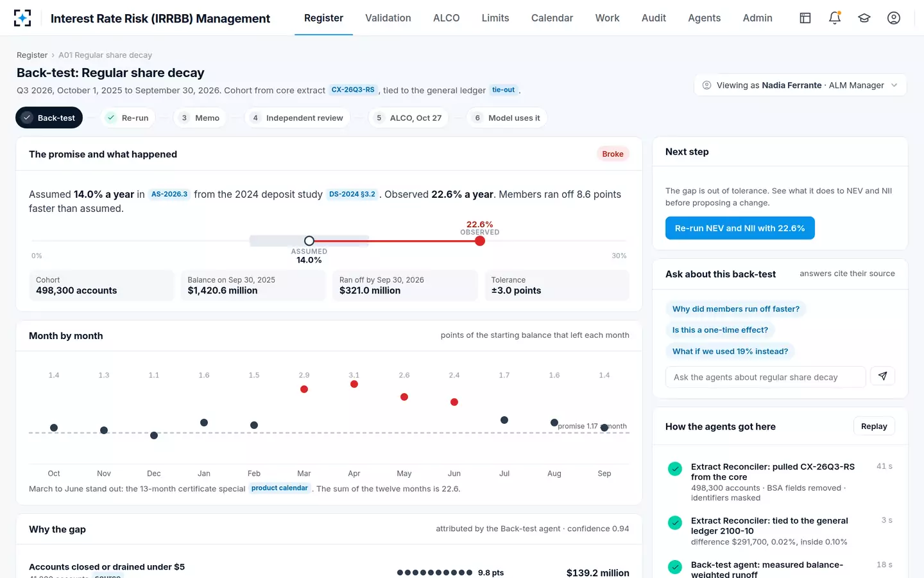This screenshot has height=578, width=924.
Task: Click the Broke status badge
Action: (x=613, y=154)
